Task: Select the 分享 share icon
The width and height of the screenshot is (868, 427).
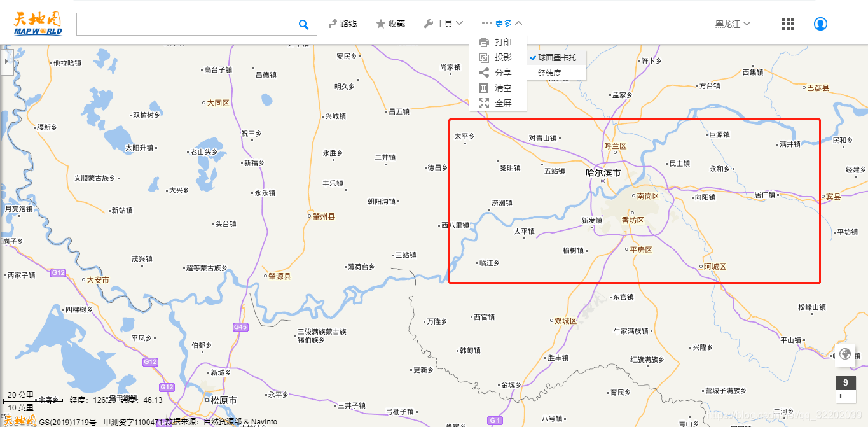Action: [485, 73]
